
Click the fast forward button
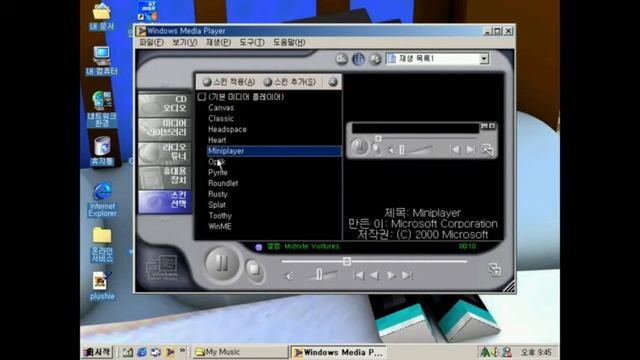coord(391,276)
